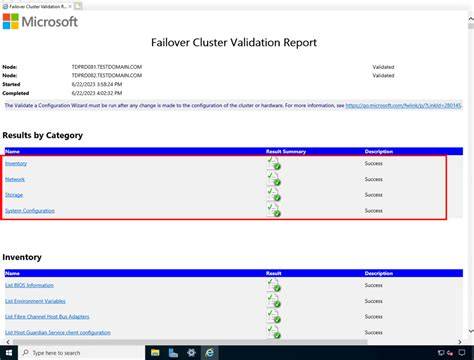Click Success description for List Environment Variables

(374, 301)
